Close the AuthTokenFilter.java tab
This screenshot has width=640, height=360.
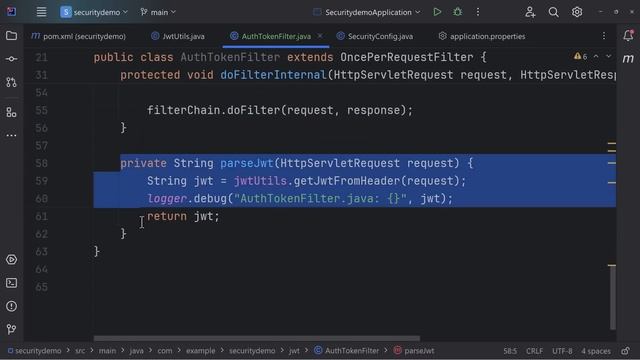320,36
